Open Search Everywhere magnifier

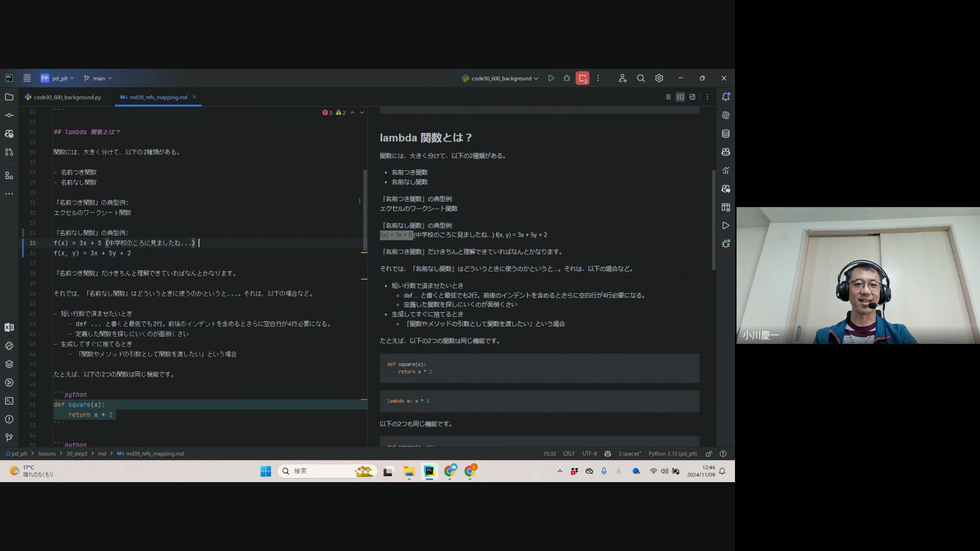click(x=641, y=78)
